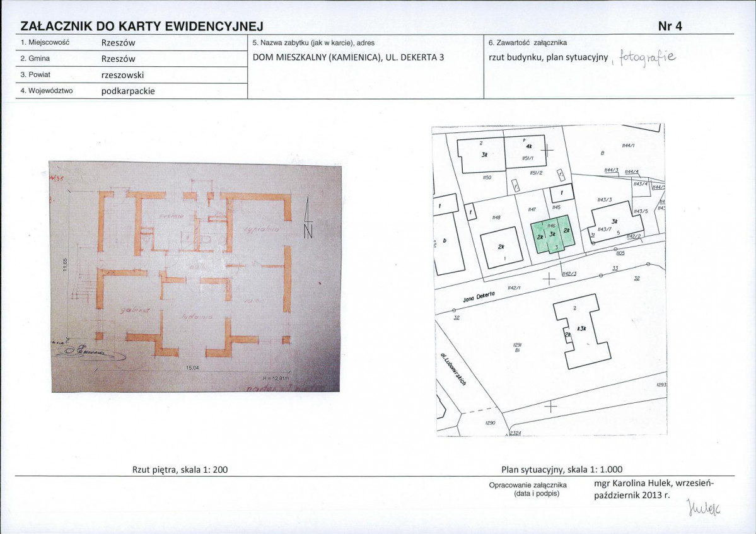Image resolution: width=756 pixels, height=534 pixels.
Task: Select the Powiat value rzeszowski
Action: click(122, 75)
